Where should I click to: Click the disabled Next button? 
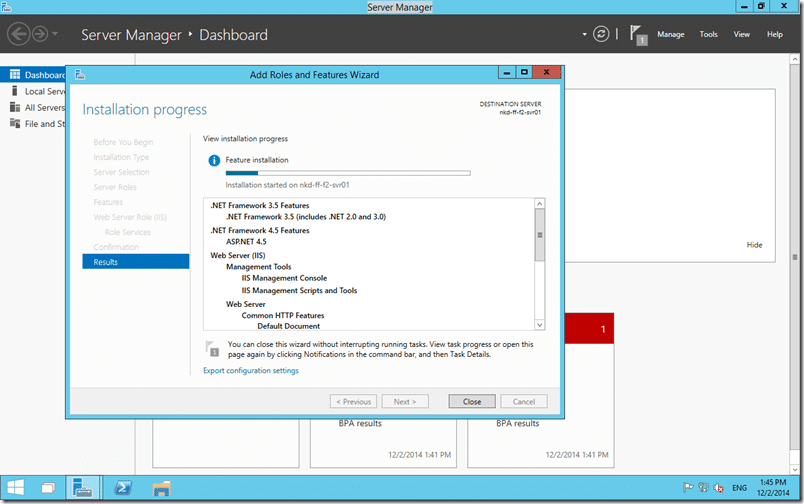pyautogui.click(x=405, y=401)
